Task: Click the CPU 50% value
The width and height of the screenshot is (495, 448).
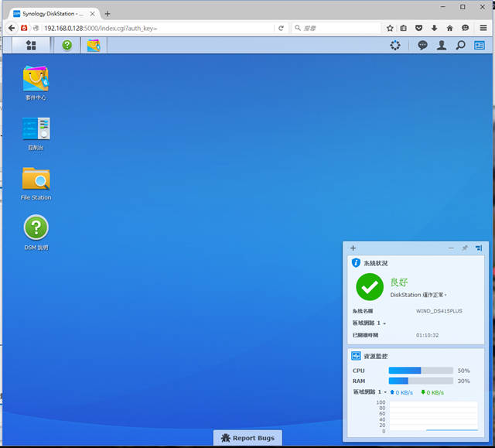Action: [463, 371]
